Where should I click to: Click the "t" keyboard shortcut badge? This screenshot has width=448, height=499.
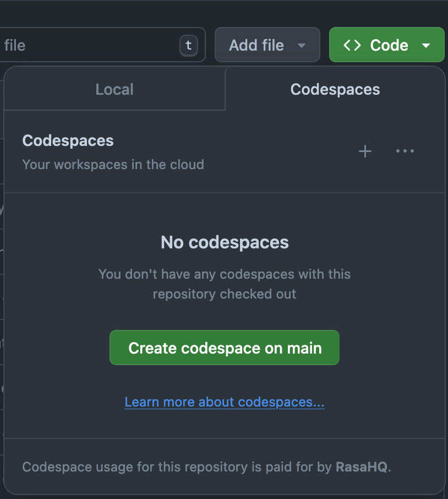188,45
